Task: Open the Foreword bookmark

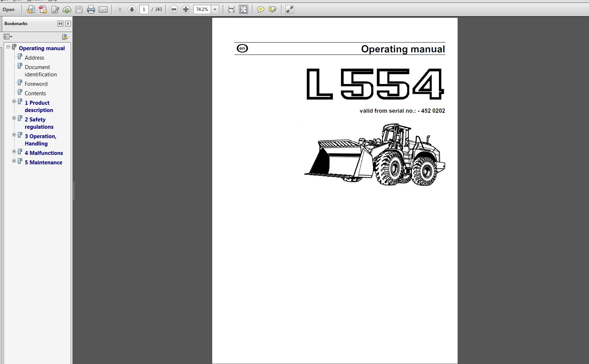Action: (x=36, y=84)
